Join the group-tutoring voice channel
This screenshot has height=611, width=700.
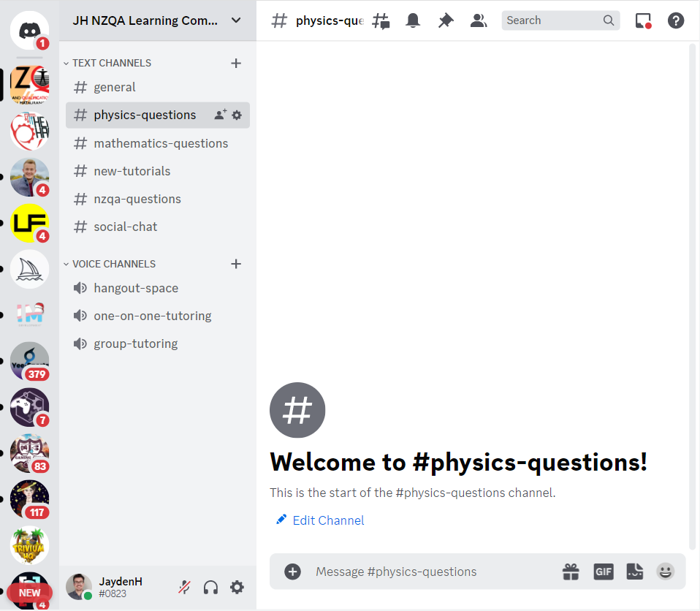158,344
